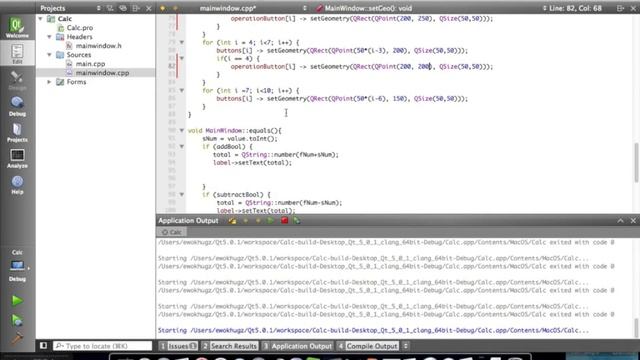Screen dimensions: 640x360
Task: Select the Calc output tab
Action: click(x=172, y=232)
